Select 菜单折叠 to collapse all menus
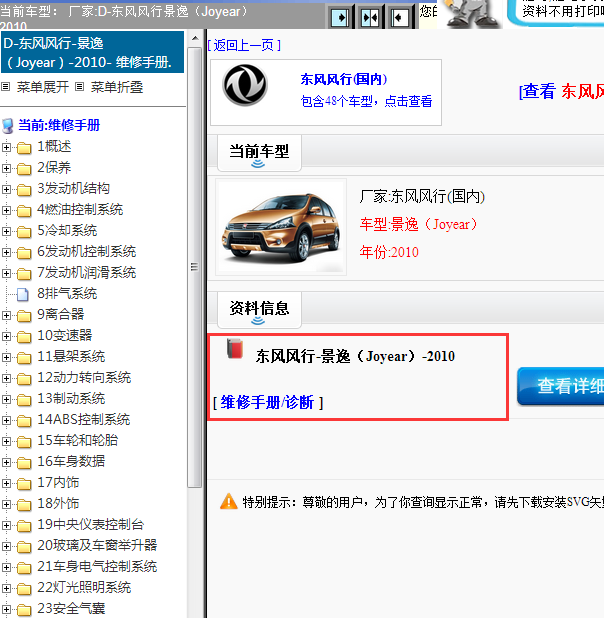 tap(117, 87)
